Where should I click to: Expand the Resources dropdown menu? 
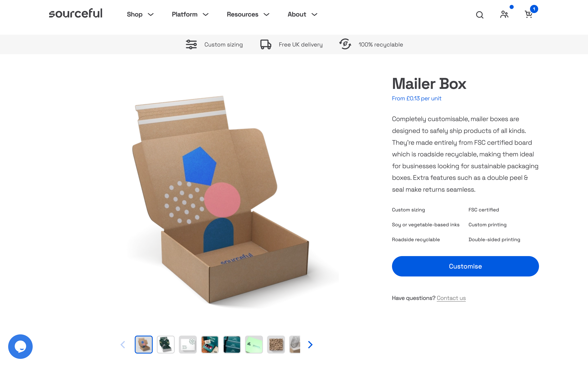click(248, 14)
